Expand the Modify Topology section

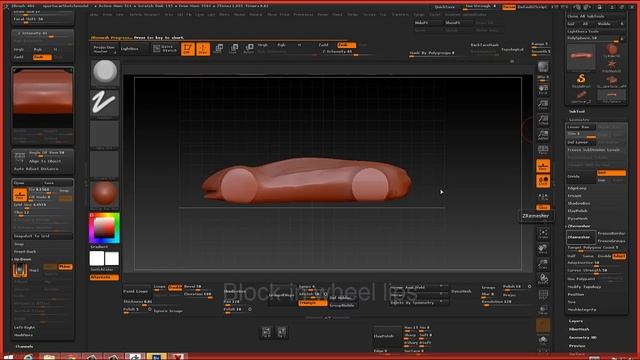pyautogui.click(x=584, y=287)
